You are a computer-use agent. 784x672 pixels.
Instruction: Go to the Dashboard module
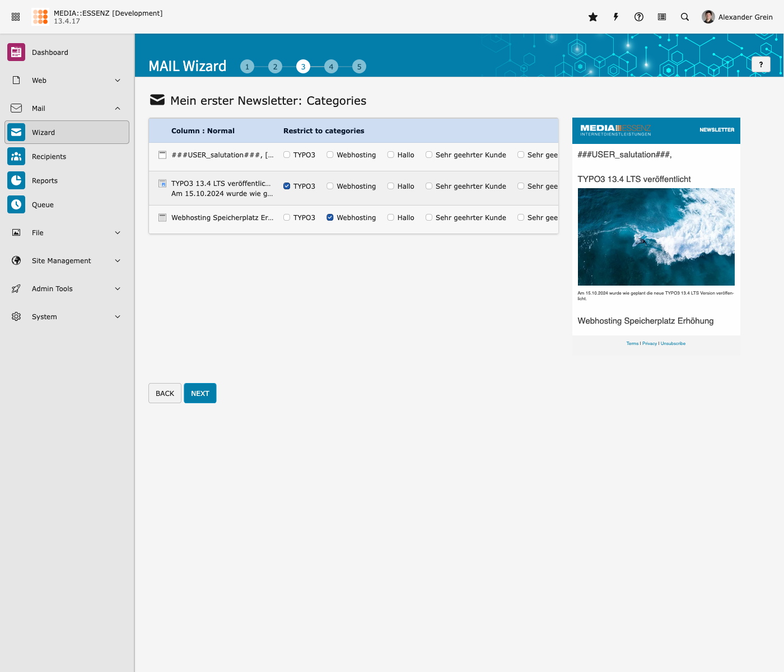(x=50, y=52)
